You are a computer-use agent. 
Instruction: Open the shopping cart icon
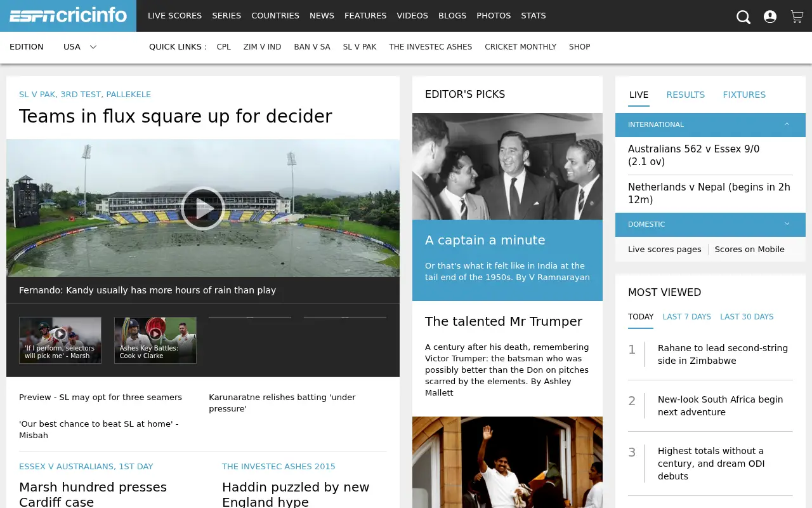coord(797,17)
